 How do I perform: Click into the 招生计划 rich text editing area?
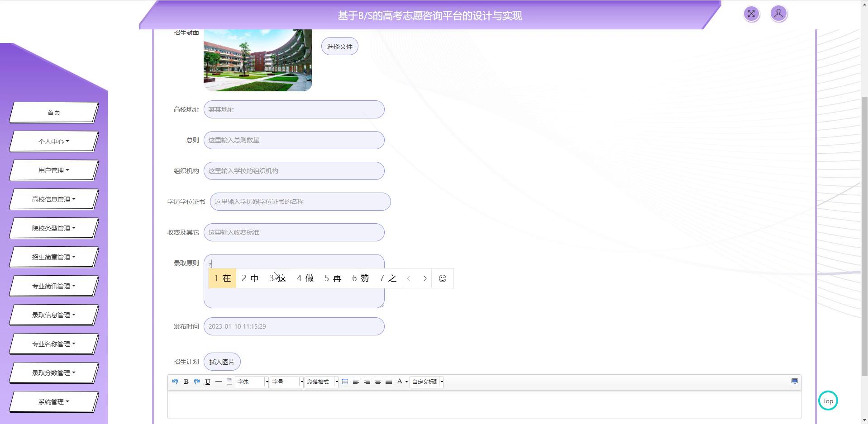coord(484,405)
